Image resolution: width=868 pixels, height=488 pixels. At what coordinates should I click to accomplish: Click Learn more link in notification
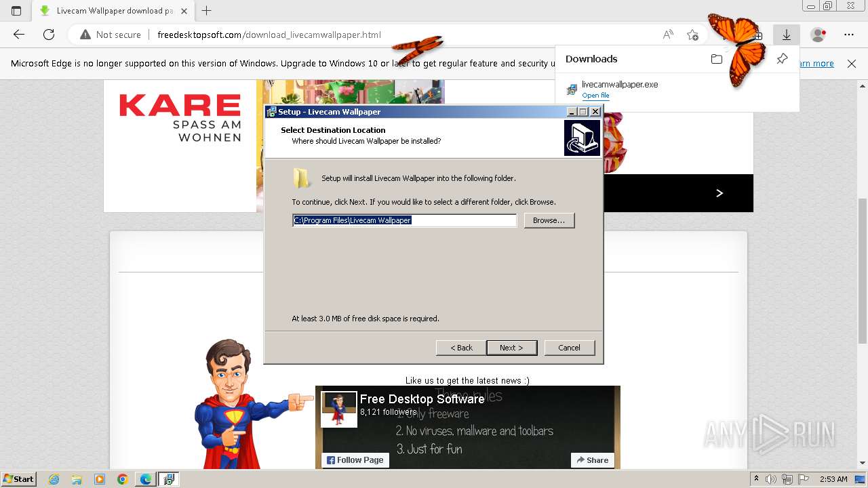click(x=816, y=64)
